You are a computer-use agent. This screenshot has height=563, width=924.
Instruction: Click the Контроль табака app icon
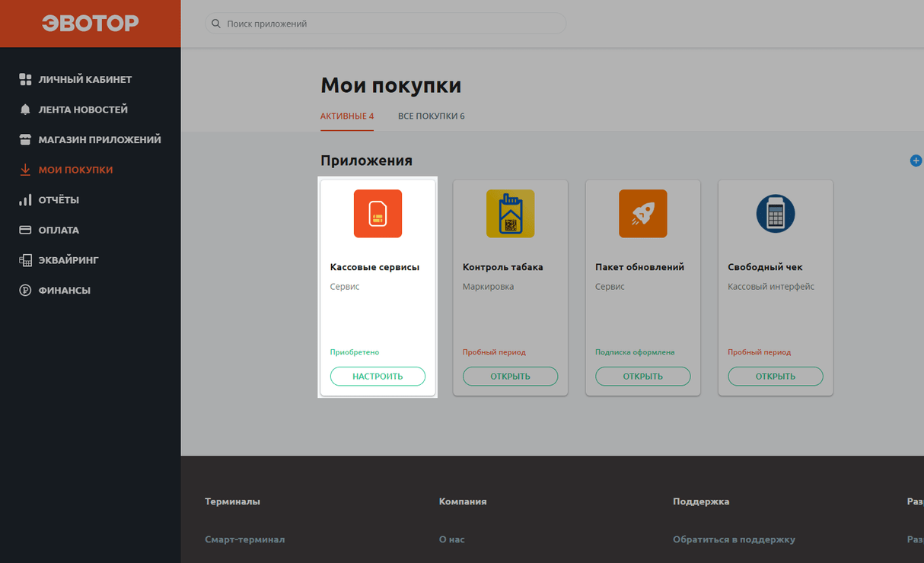pyautogui.click(x=510, y=214)
